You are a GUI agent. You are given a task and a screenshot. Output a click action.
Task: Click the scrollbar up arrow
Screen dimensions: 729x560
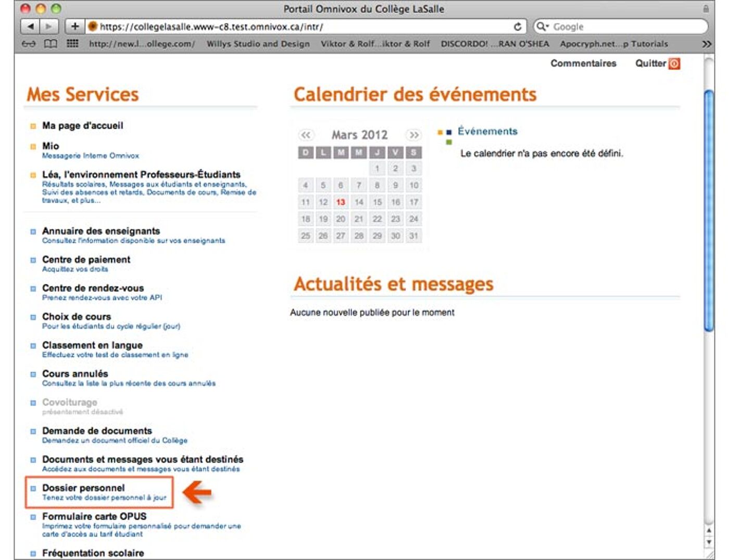click(709, 530)
